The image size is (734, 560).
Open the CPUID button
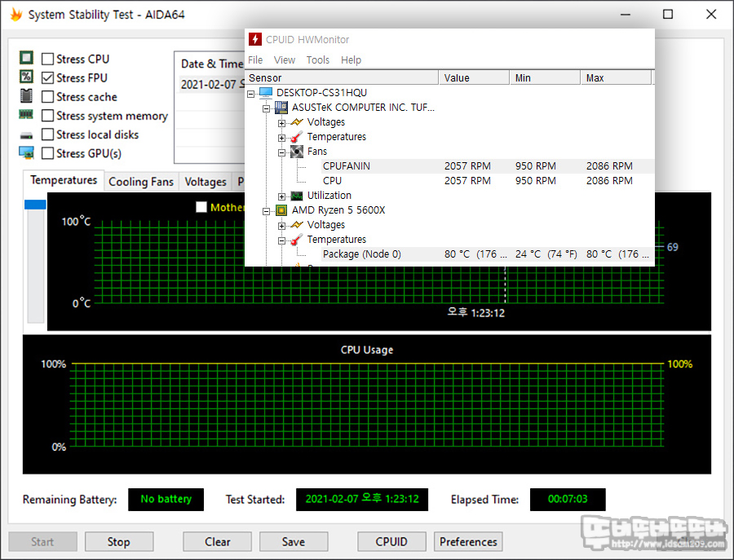tap(391, 542)
